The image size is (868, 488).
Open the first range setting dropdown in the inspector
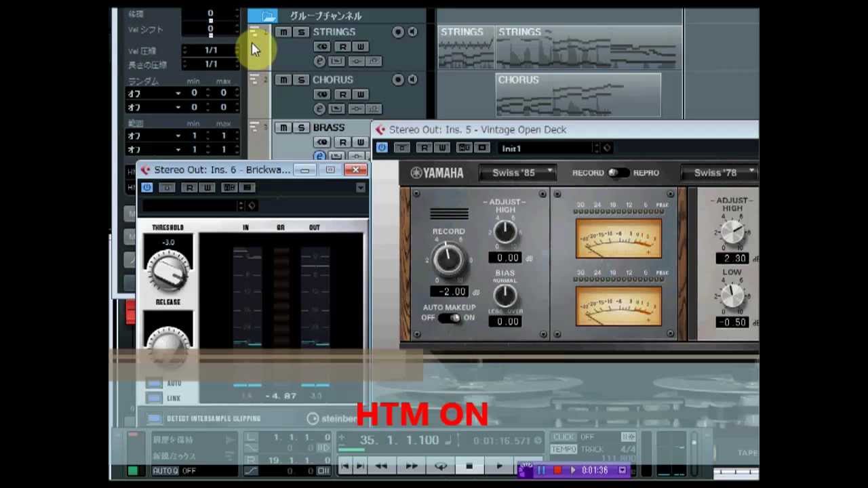tap(155, 136)
